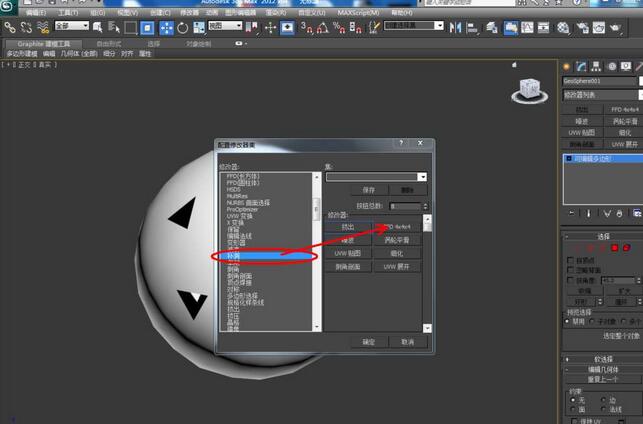Click the Select and Link chain icon

click(9, 27)
